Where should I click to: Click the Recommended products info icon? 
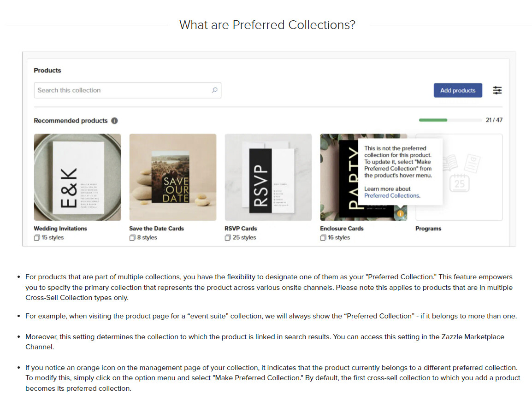[115, 121]
